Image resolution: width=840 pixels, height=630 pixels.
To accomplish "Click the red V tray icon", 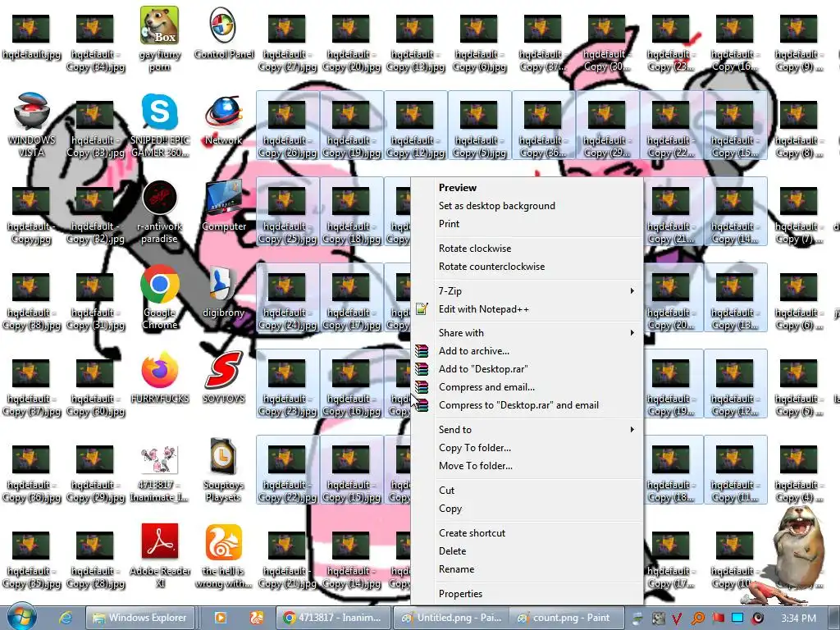I will pyautogui.click(x=677, y=619).
